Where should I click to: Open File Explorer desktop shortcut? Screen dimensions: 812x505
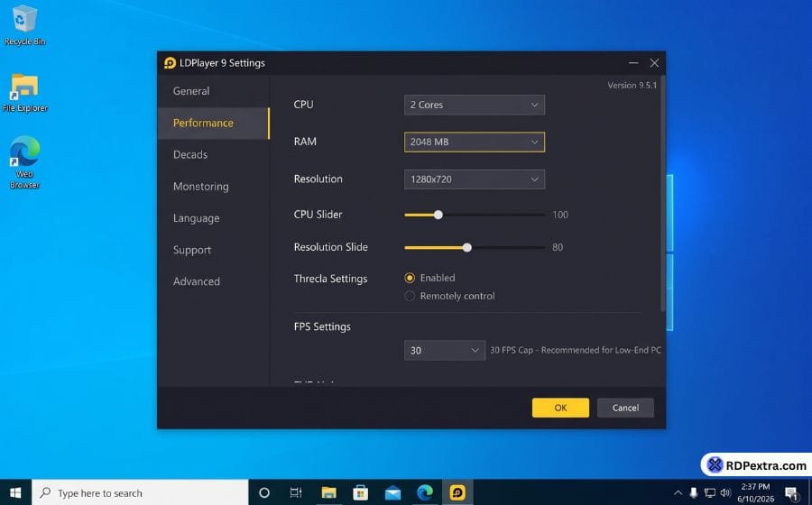pyautogui.click(x=25, y=93)
